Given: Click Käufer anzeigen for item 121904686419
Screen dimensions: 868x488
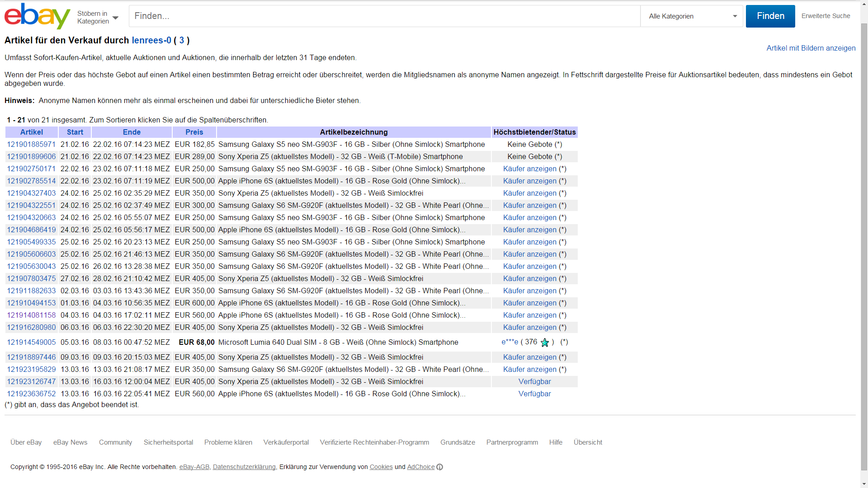Looking at the screenshot, I should click(530, 230).
